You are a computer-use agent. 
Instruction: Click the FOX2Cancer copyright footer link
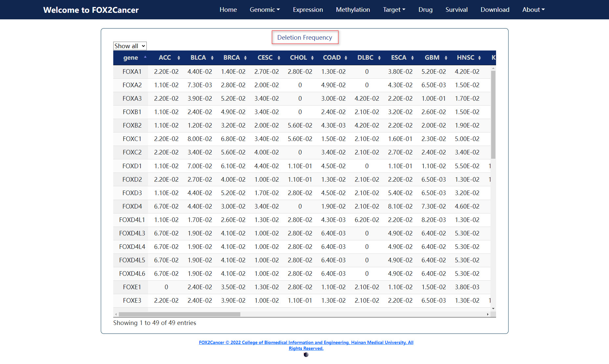click(x=306, y=345)
